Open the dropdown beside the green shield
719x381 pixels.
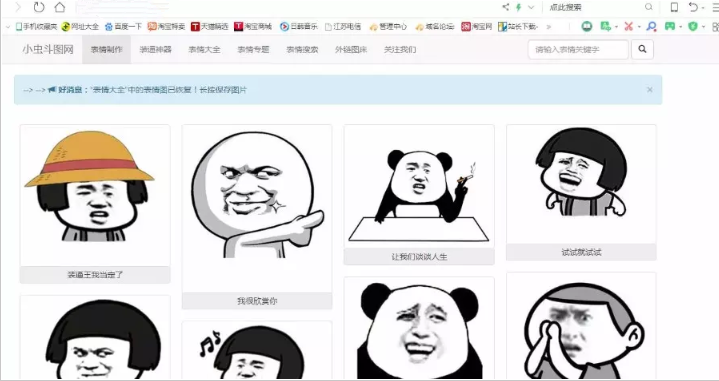[703, 27]
